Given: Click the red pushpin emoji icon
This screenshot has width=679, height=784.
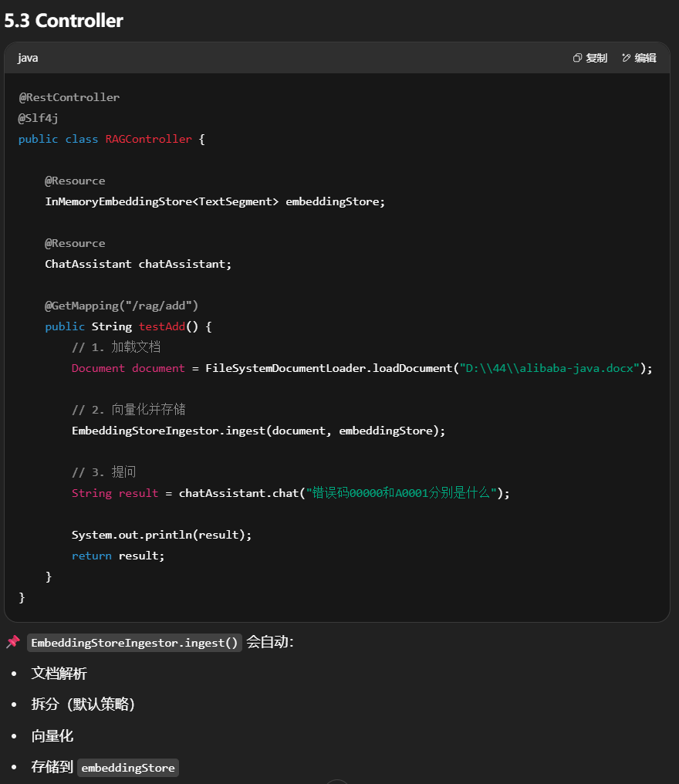Looking at the screenshot, I should click(x=13, y=642).
